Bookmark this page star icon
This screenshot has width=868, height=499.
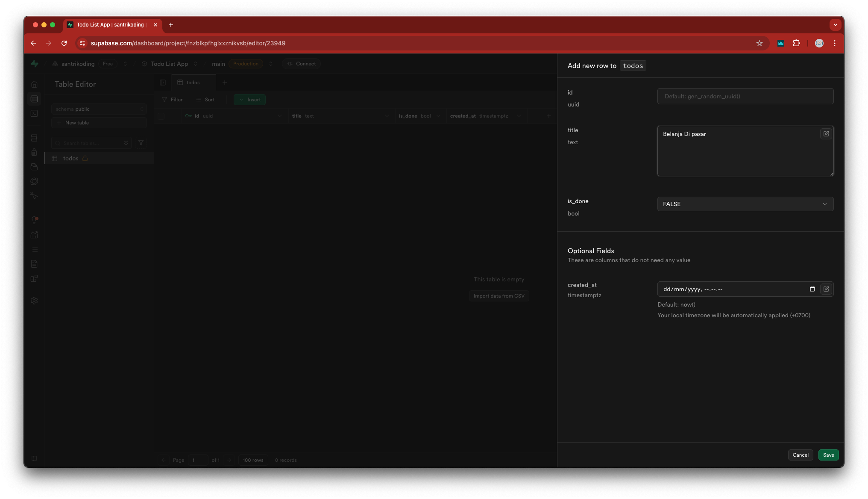click(x=759, y=43)
